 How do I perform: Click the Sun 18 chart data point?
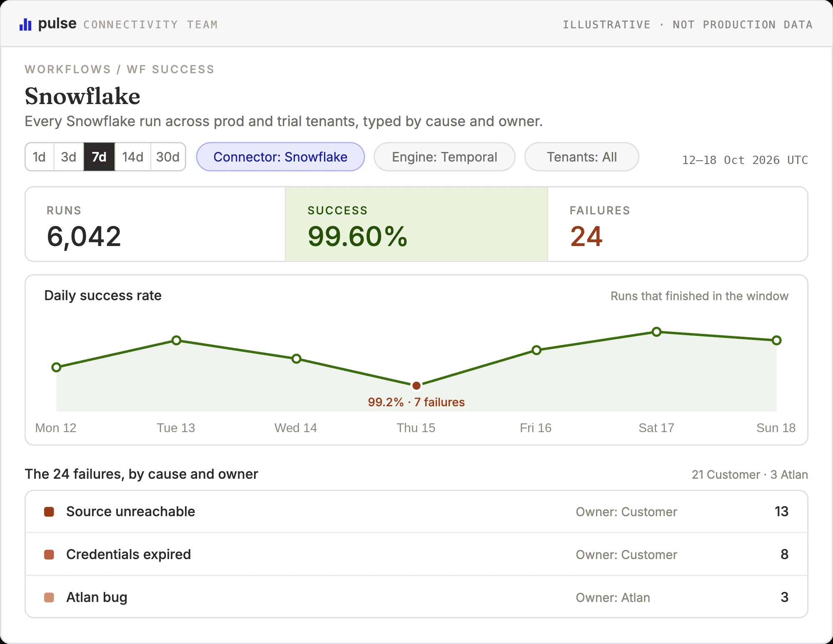coord(776,341)
